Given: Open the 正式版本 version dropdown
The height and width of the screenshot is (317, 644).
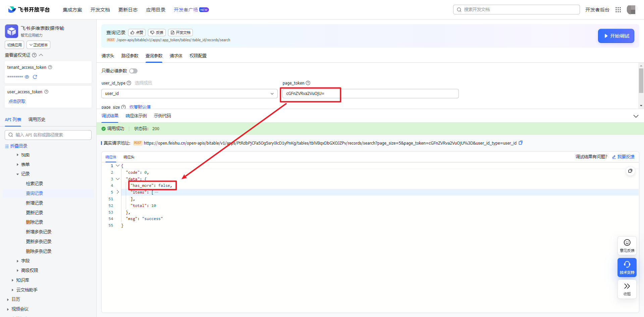Looking at the screenshot, I should [x=39, y=45].
